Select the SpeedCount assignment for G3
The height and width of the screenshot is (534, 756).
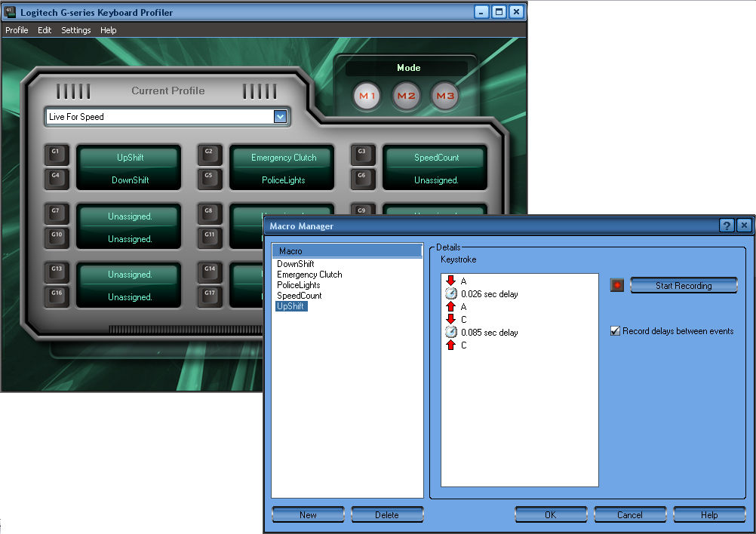pos(436,158)
